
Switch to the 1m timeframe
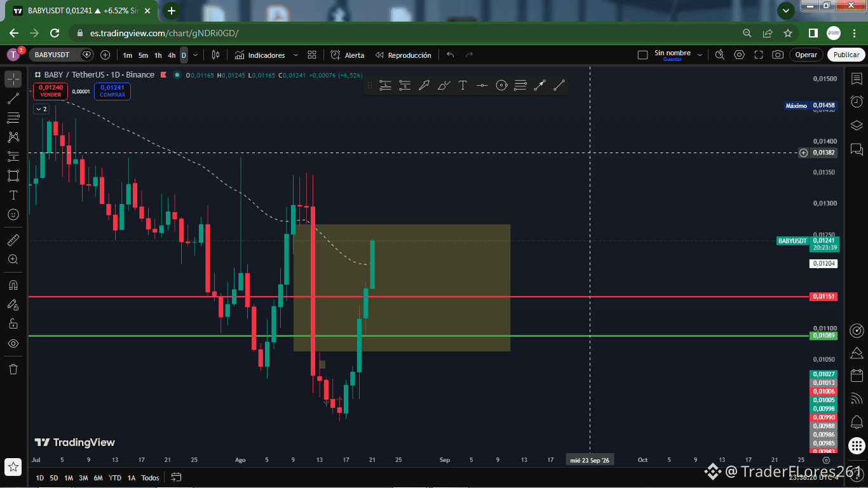tap(128, 55)
